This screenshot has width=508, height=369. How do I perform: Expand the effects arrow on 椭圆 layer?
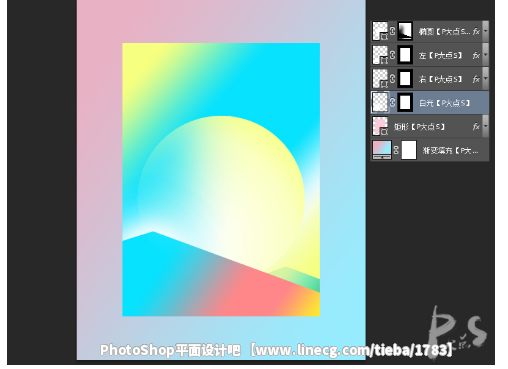[486, 31]
